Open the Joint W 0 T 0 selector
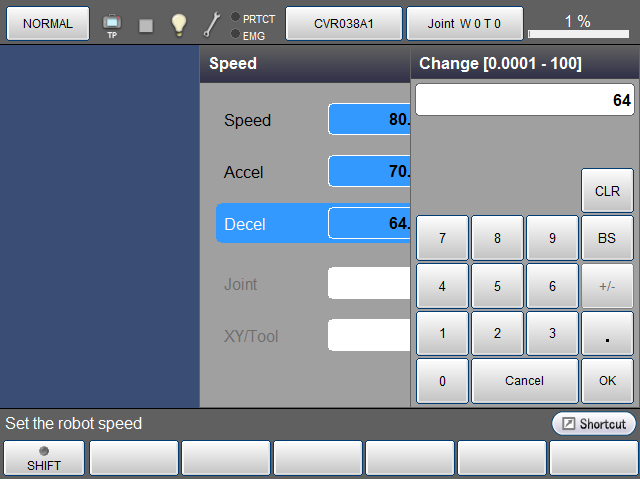Image resolution: width=640 pixels, height=479 pixels. click(464, 23)
